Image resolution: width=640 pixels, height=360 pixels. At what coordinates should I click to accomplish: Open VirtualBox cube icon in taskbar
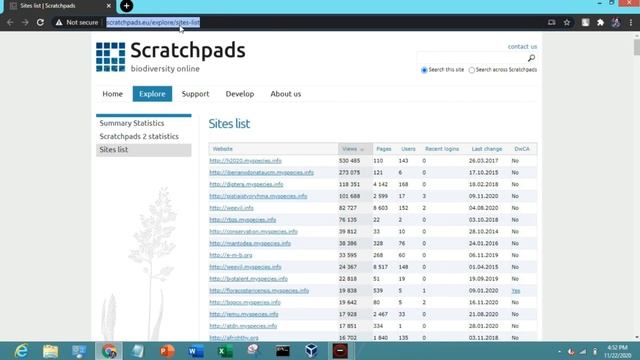pyautogui.click(x=311, y=351)
